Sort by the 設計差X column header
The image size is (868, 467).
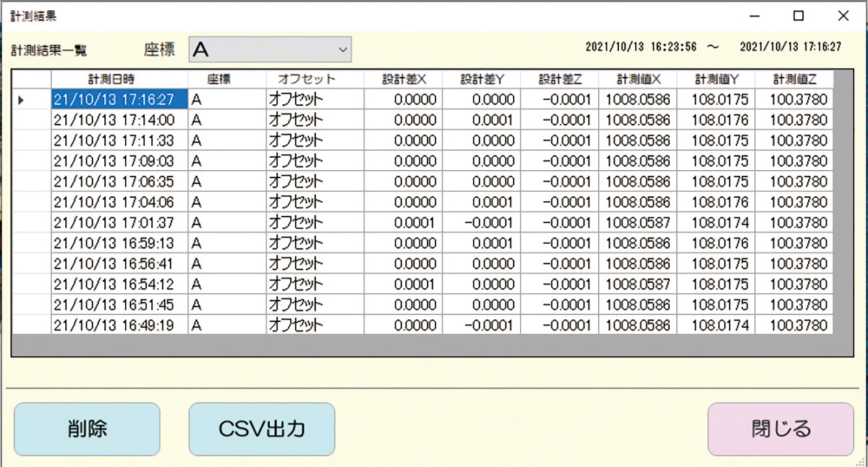(402, 80)
